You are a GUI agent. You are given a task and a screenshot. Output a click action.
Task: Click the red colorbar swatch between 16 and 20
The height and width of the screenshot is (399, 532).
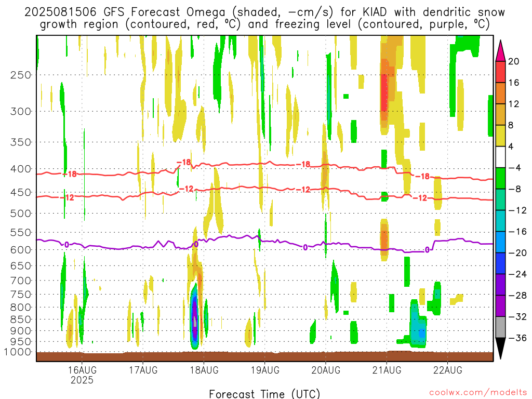(500, 72)
